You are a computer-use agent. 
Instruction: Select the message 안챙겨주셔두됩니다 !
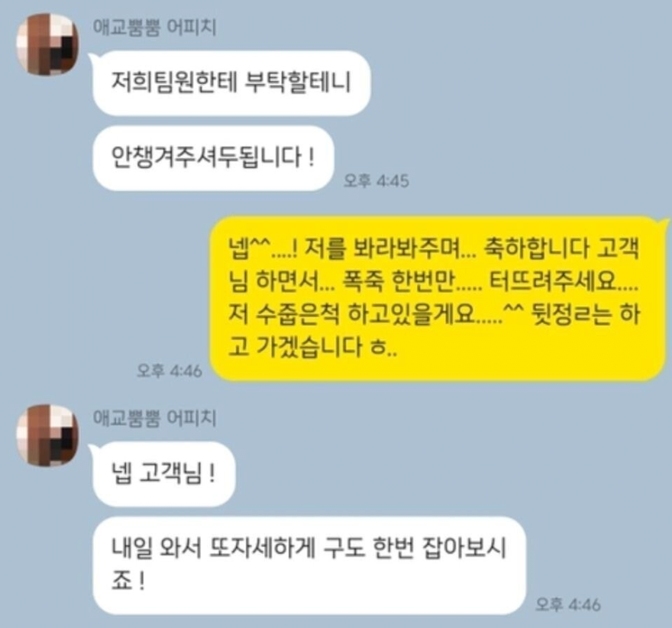[213, 158]
